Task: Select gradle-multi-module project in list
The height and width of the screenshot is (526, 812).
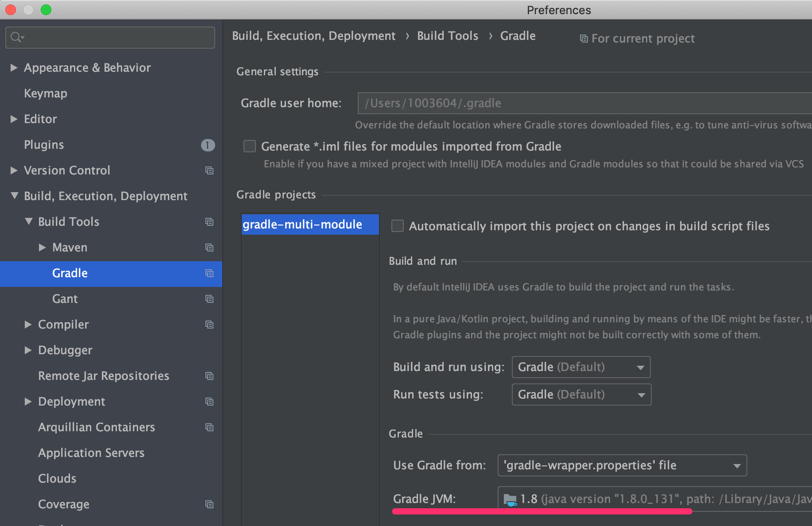Action: pyautogui.click(x=310, y=224)
